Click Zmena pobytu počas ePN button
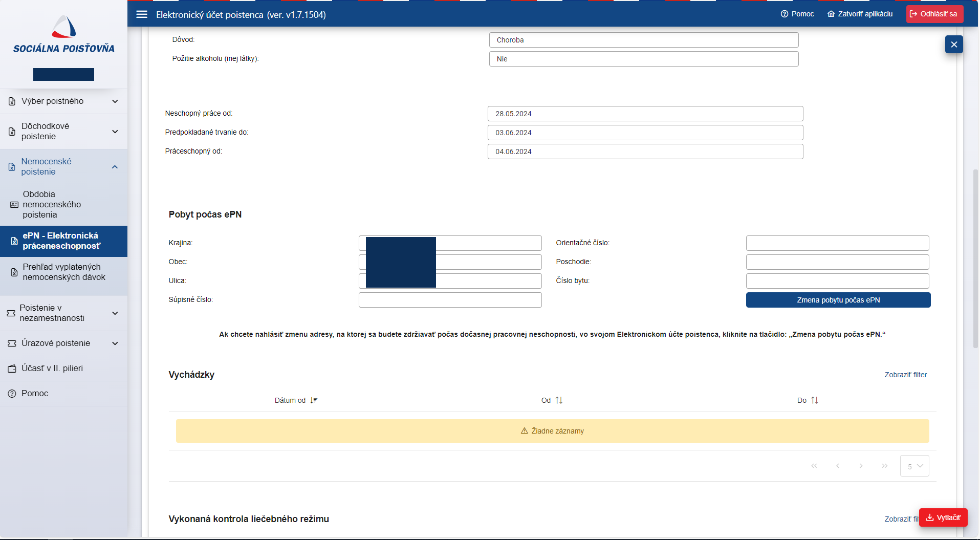Viewport: 980px width, 540px height. (x=838, y=300)
